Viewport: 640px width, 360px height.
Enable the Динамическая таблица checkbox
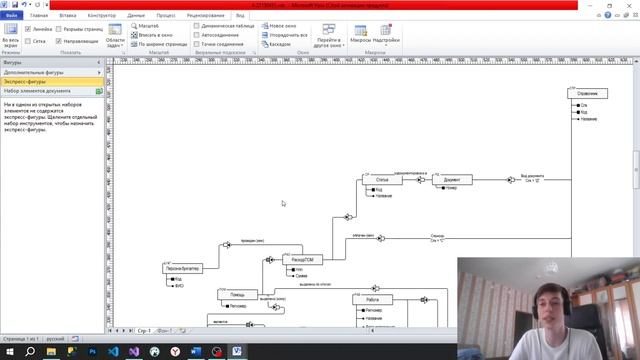pyautogui.click(x=197, y=26)
